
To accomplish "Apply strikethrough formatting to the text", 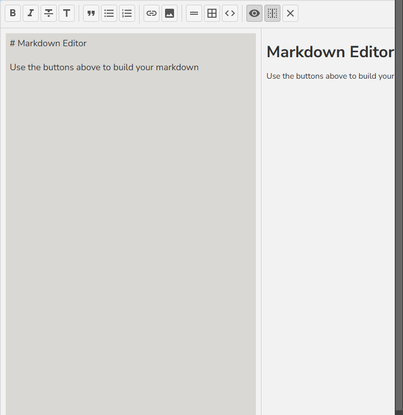I will tap(49, 13).
